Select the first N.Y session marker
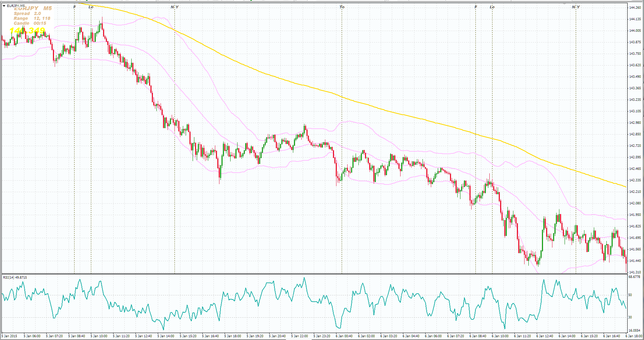The height and width of the screenshot is (340, 644). point(175,7)
